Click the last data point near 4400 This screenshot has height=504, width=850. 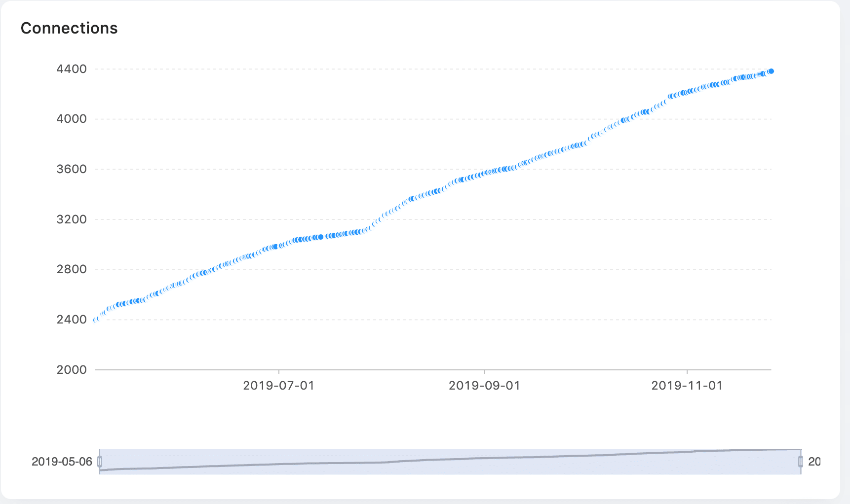pyautogui.click(x=771, y=72)
